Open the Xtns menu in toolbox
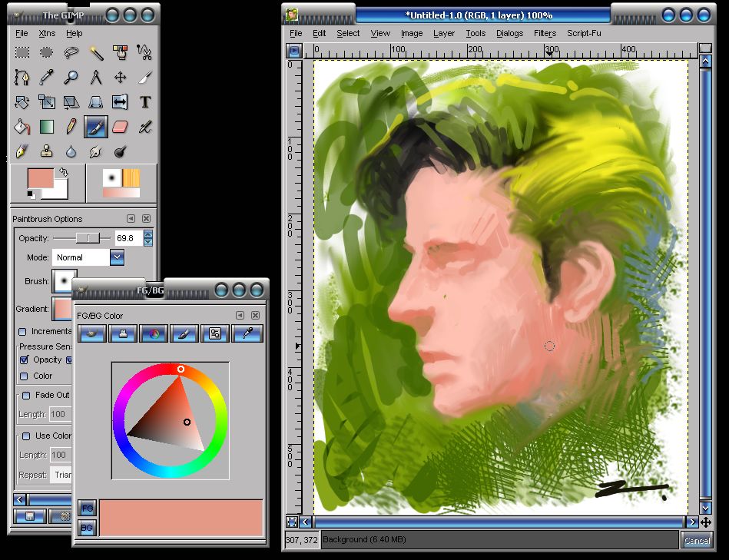 coord(47,33)
